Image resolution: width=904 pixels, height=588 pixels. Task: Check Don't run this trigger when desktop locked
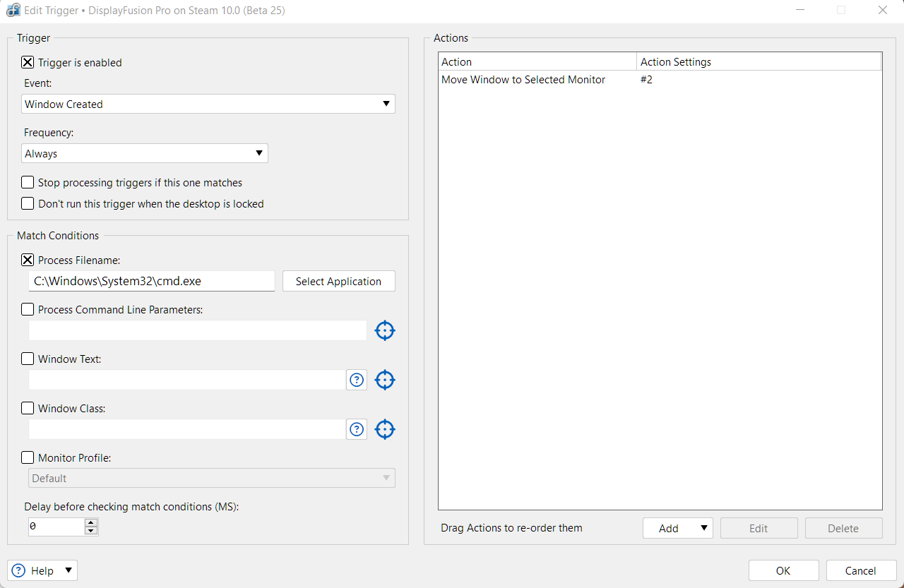tap(28, 204)
